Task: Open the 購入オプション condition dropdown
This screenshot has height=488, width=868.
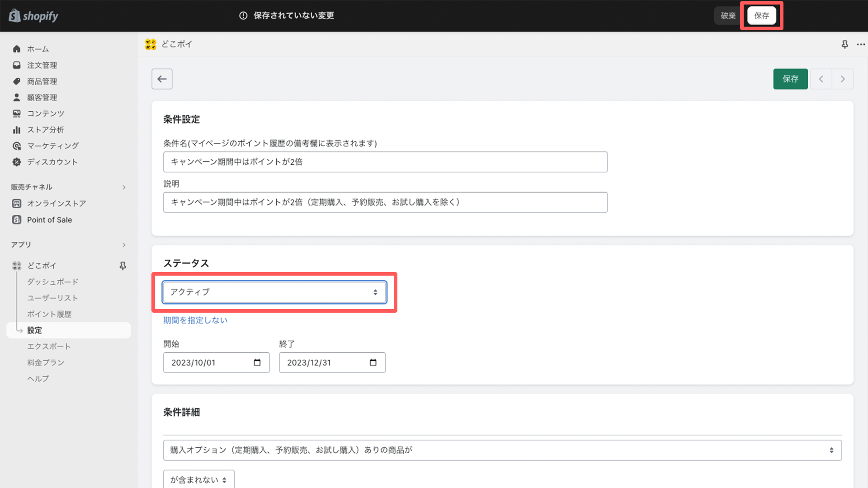Action: pyautogui.click(x=502, y=450)
